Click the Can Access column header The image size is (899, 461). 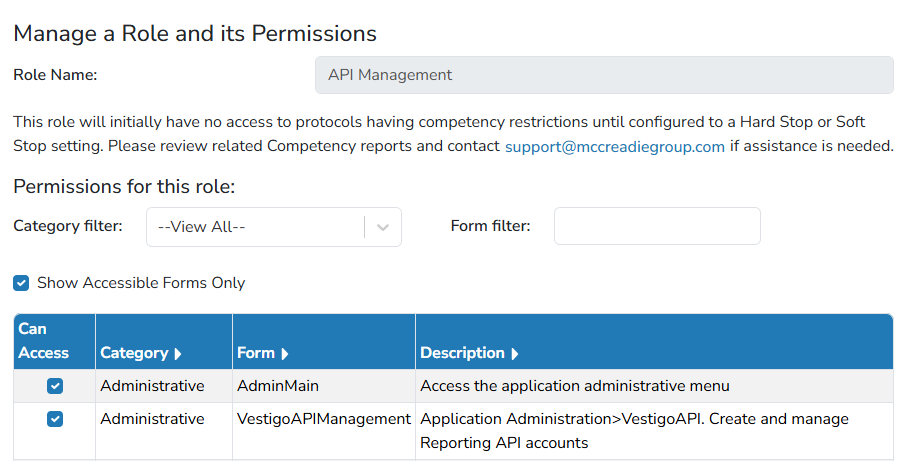click(x=44, y=341)
